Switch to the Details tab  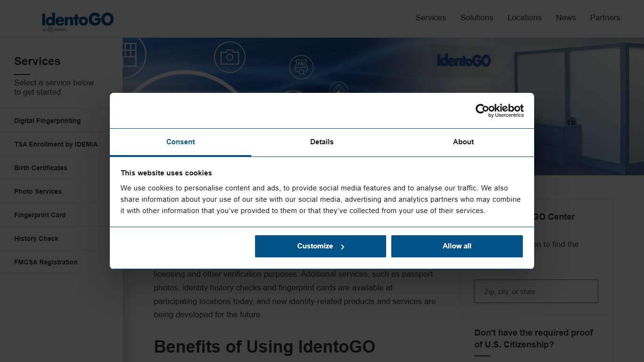(x=322, y=142)
